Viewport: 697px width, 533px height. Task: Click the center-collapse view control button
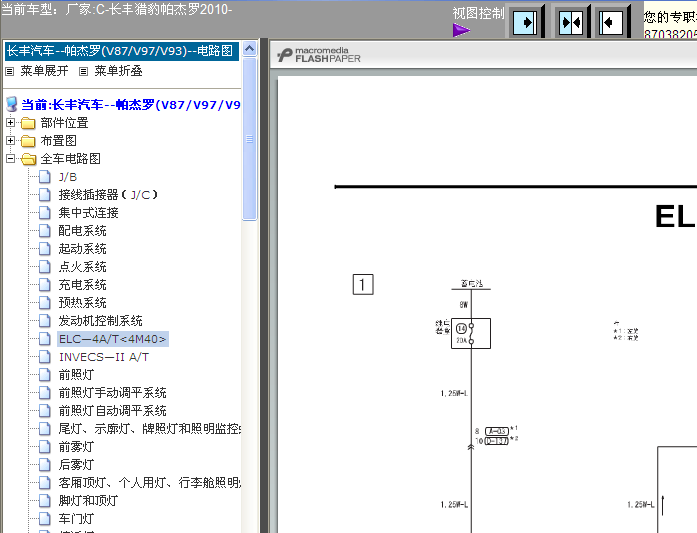pos(571,22)
